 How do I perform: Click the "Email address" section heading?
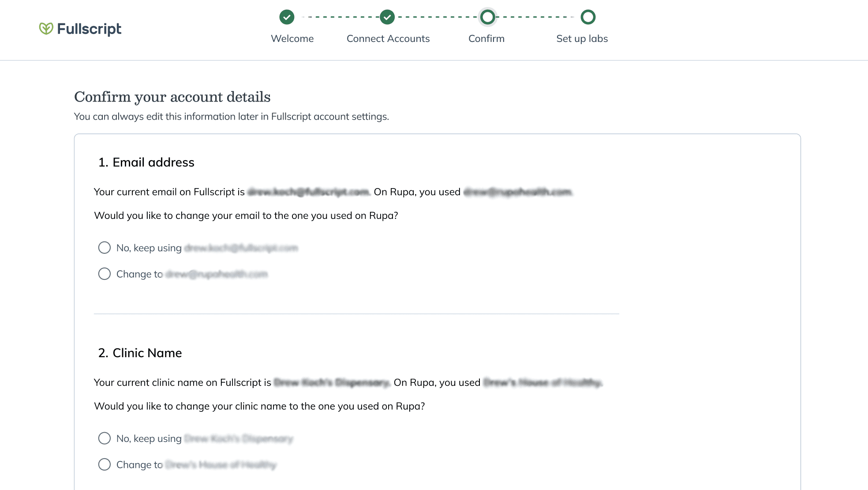(x=146, y=162)
